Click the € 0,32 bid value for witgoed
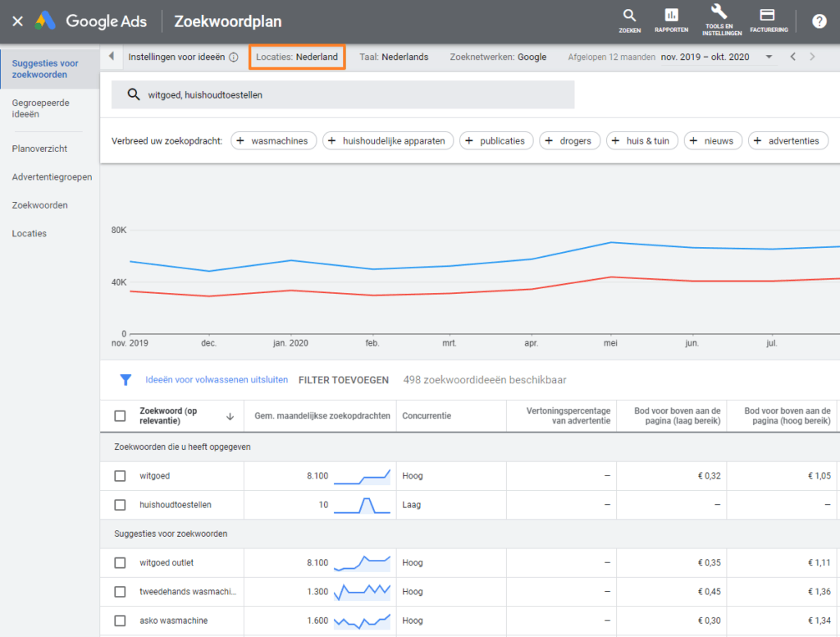The width and height of the screenshot is (840, 637). (x=709, y=476)
